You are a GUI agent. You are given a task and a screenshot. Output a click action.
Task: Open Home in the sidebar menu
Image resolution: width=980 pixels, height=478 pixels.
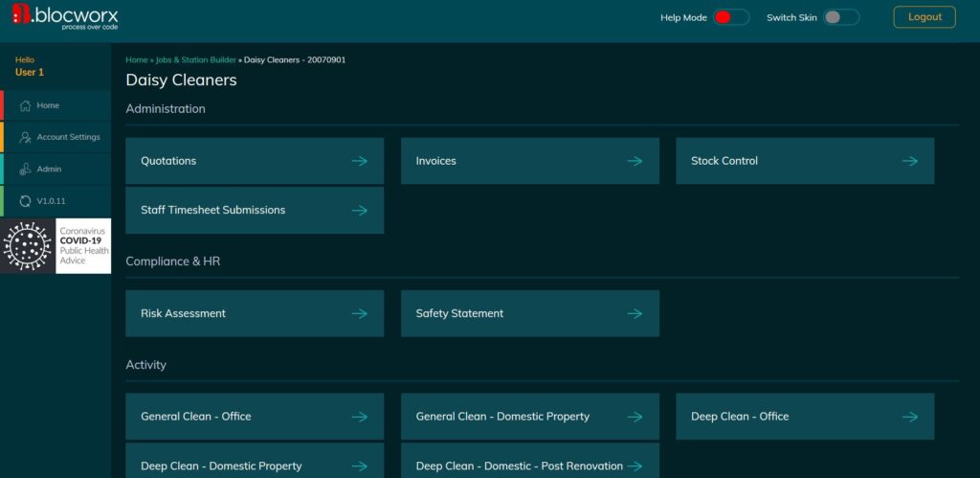pyautogui.click(x=56, y=105)
